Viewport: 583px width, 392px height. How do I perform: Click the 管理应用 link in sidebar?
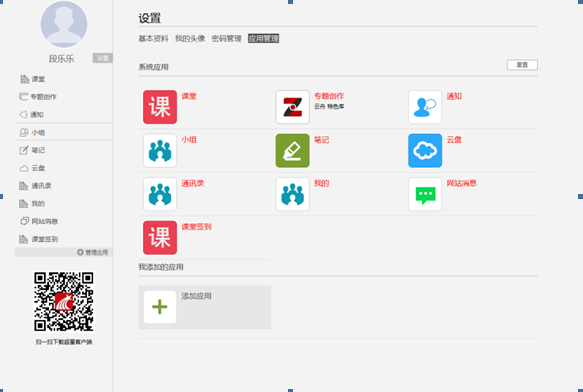(97, 253)
